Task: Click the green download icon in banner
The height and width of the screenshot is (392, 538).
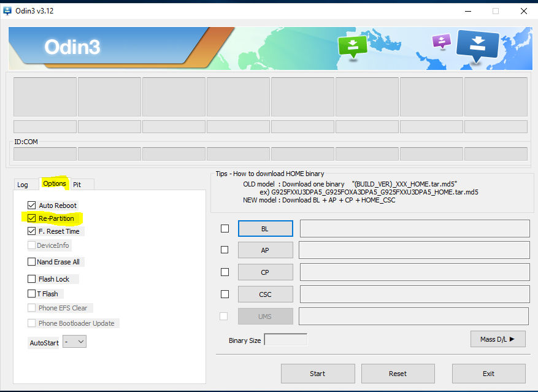Action: [x=353, y=46]
